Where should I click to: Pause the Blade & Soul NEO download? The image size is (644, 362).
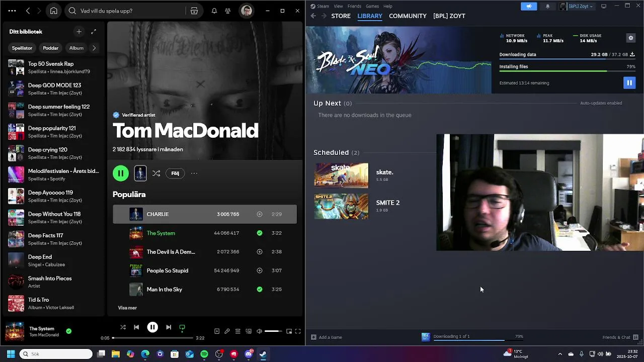(x=629, y=83)
